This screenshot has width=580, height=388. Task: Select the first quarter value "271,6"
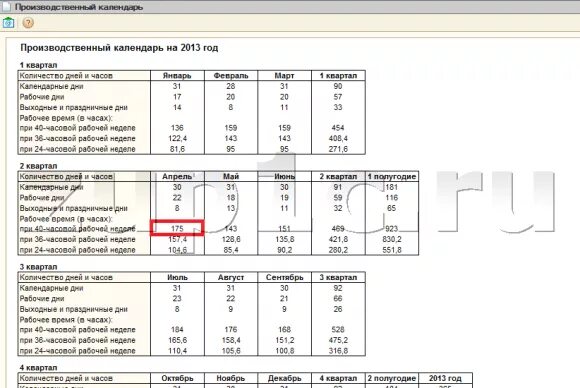[338, 149]
